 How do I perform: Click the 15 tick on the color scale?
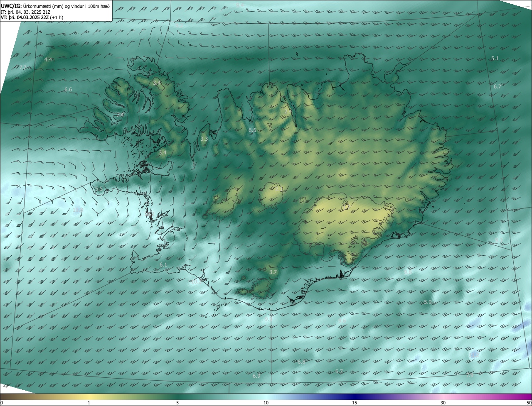click(x=355, y=403)
